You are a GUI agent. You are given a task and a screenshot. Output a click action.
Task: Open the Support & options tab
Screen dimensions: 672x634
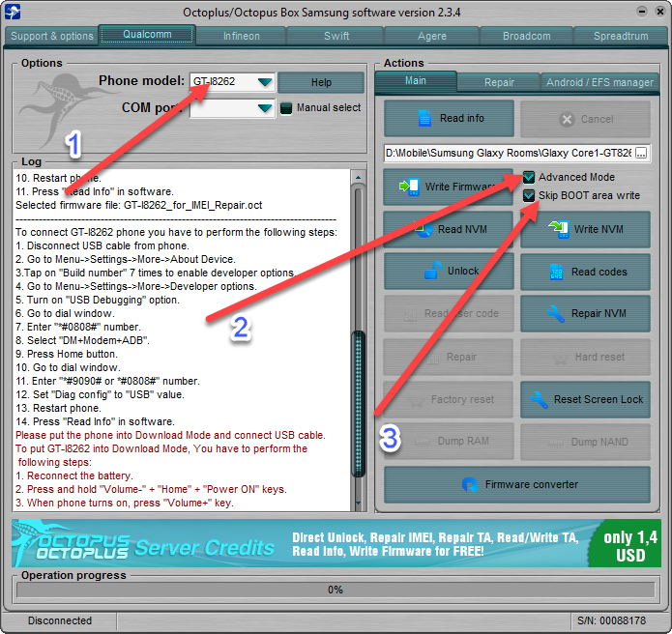52,36
